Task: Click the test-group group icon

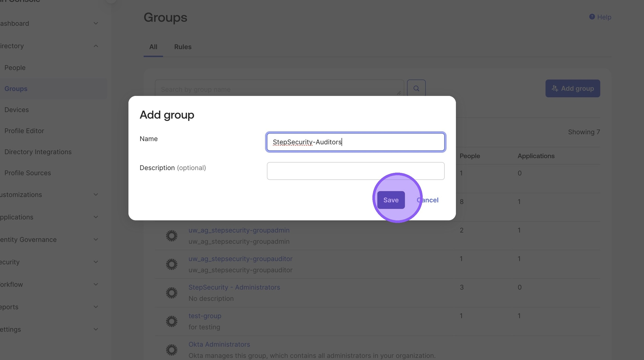Action: pyautogui.click(x=172, y=321)
